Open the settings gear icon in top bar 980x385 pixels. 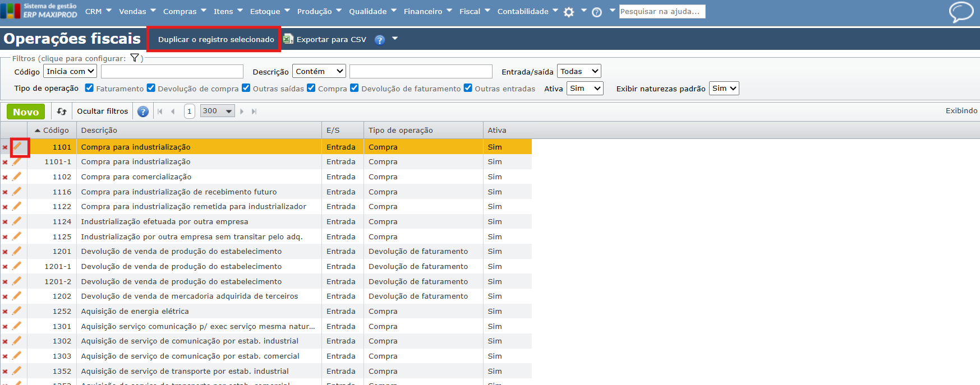[x=569, y=12]
